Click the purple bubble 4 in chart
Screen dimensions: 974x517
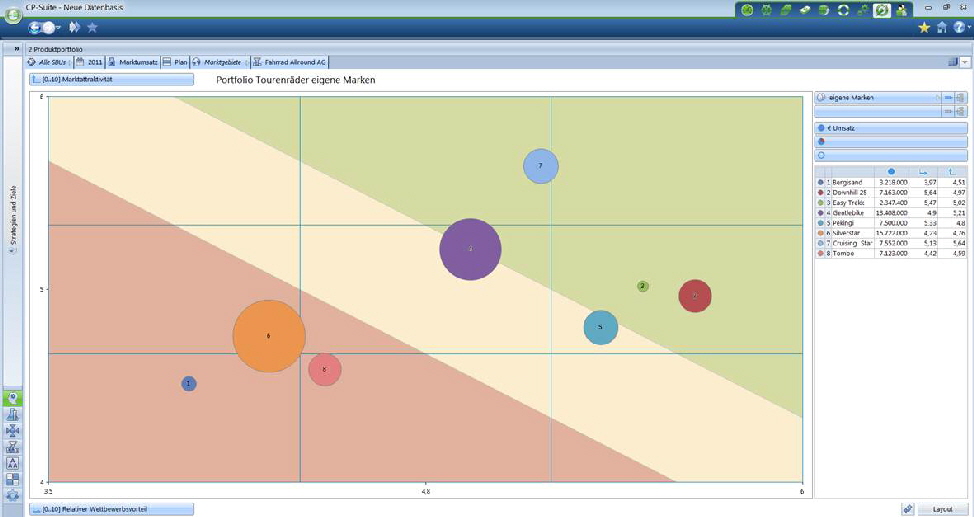tap(470, 249)
